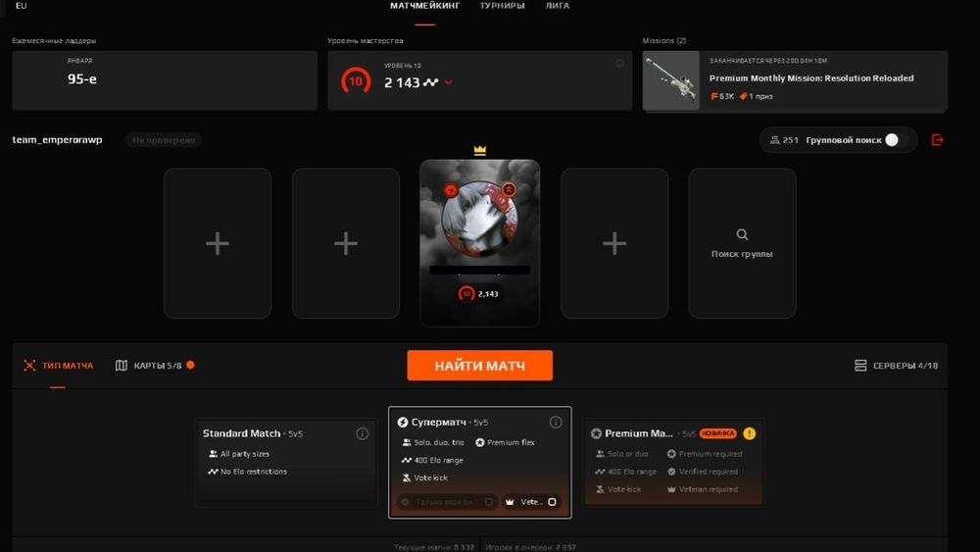The width and height of the screenshot is (980, 552).
Task: Click the ТИП МАТЧА crossed-swords icon
Action: [29, 366]
